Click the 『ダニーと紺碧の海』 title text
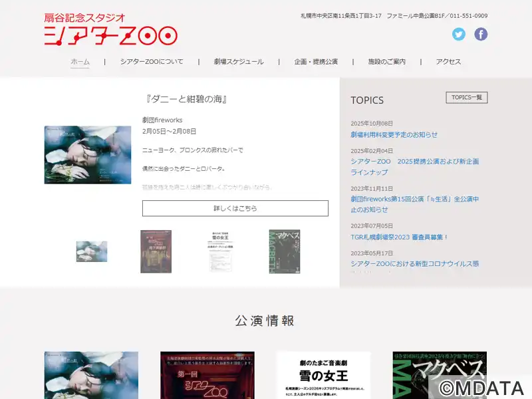Image resolution: width=532 pixels, height=399 pixels. pos(186,99)
